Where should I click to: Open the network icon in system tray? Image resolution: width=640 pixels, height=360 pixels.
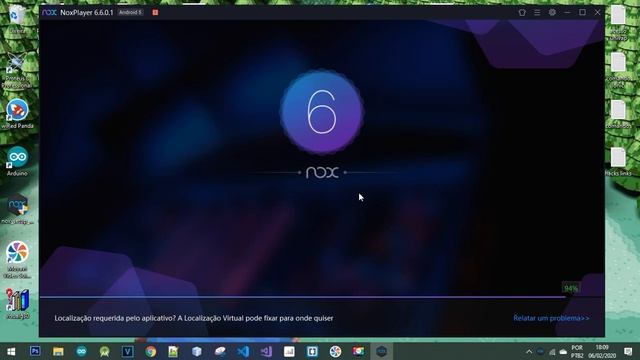pyautogui.click(x=552, y=352)
